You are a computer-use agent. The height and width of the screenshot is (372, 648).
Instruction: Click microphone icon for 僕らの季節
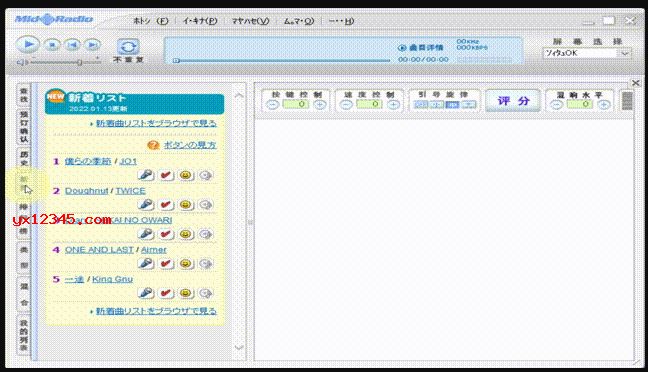[x=146, y=175]
